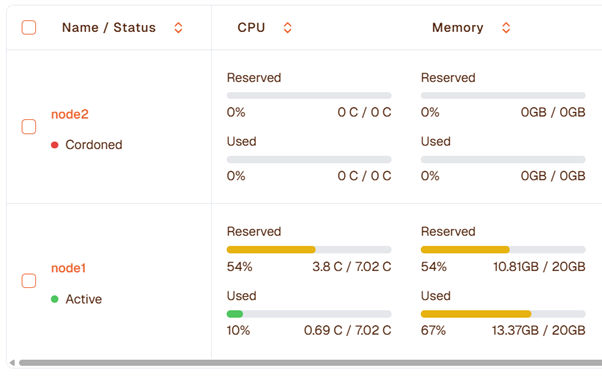Click node2 CPU Reserved empty bar

(x=309, y=96)
